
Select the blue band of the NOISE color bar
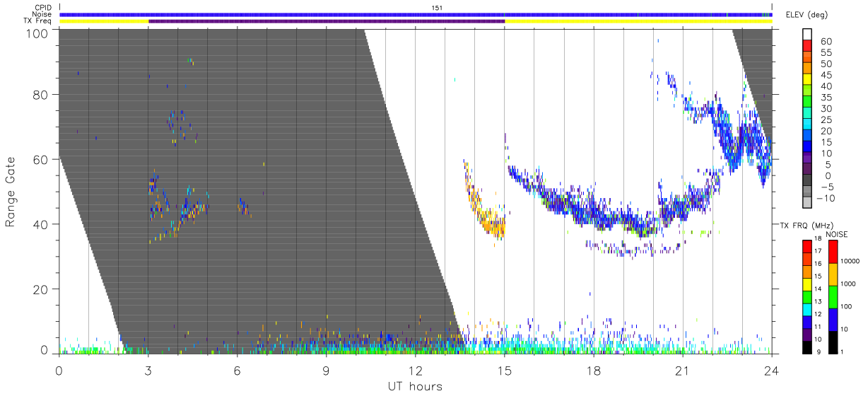click(x=833, y=320)
